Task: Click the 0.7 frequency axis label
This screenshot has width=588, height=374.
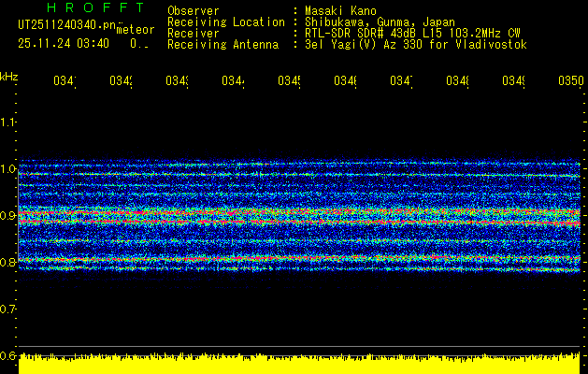Action: click(9, 309)
